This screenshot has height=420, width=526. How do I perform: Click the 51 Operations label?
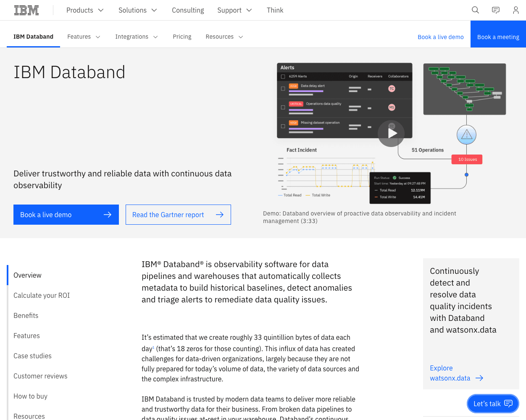[x=428, y=150]
